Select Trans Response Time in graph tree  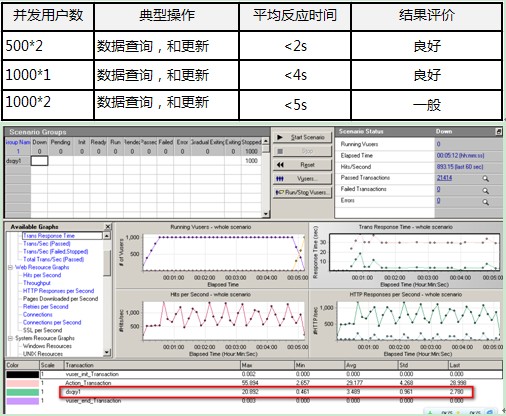[x=49, y=236]
